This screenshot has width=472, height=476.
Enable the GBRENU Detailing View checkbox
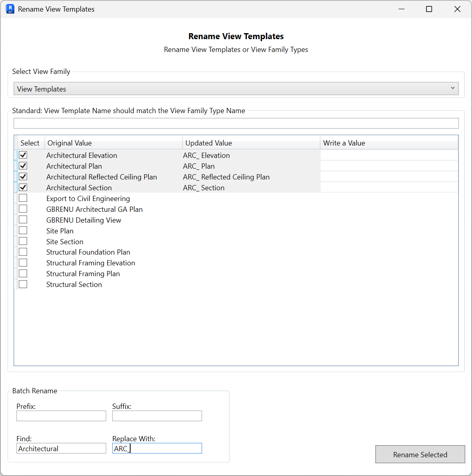tap(23, 219)
